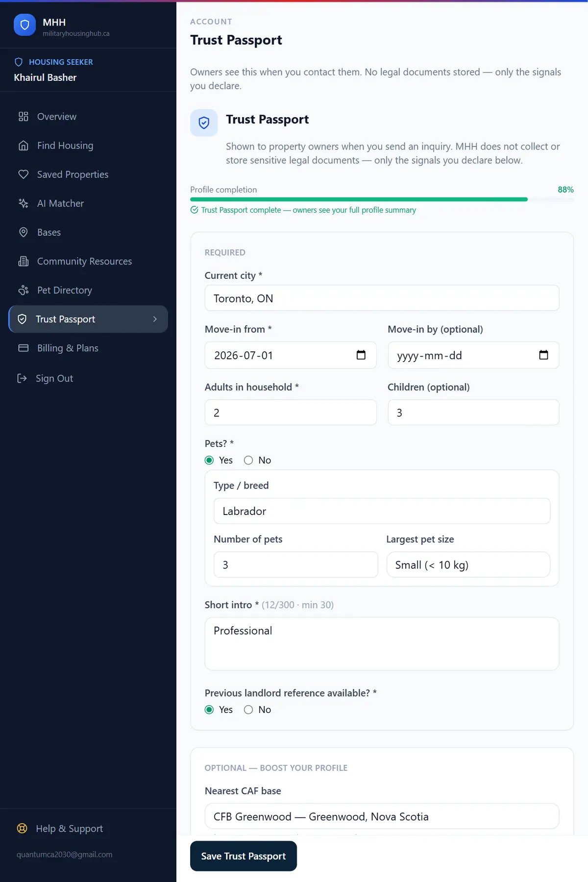
Task: Click the Overview grid icon
Action: click(24, 117)
